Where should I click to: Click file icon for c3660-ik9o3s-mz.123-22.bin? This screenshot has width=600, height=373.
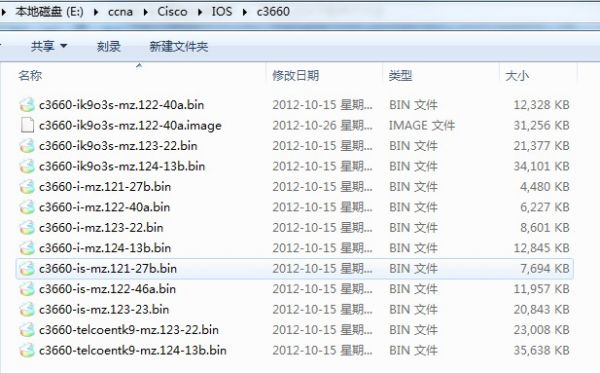pos(27,146)
